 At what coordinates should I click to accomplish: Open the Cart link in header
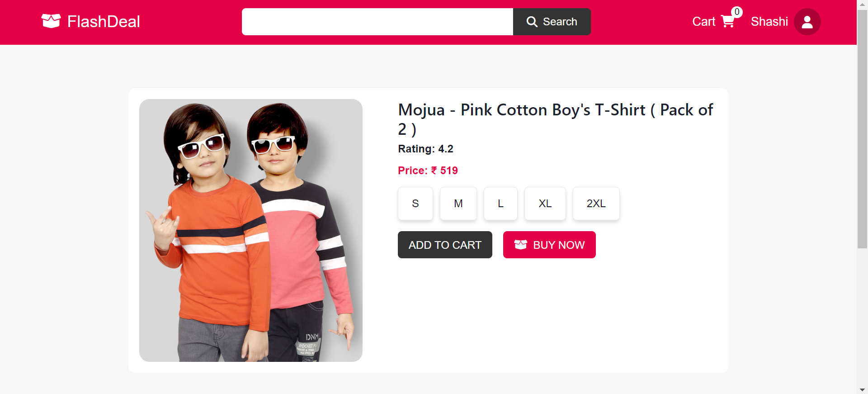703,22
